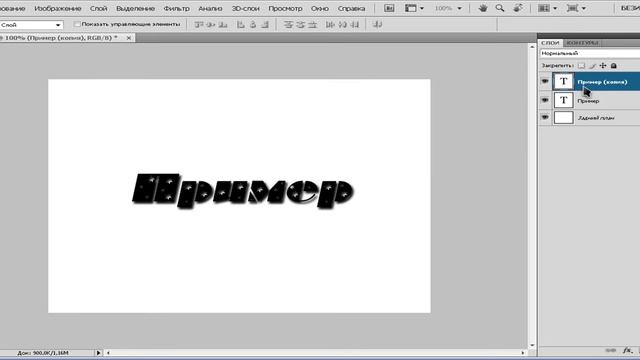This screenshot has width=640, height=360.
Task: Toggle lock transparent pixels
Action: point(581,65)
